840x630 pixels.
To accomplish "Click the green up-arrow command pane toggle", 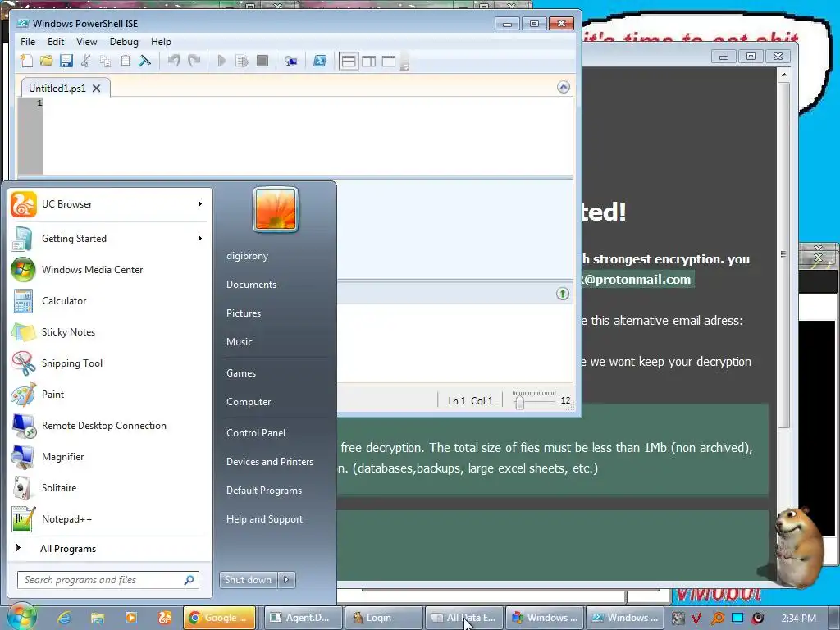I will 563,294.
